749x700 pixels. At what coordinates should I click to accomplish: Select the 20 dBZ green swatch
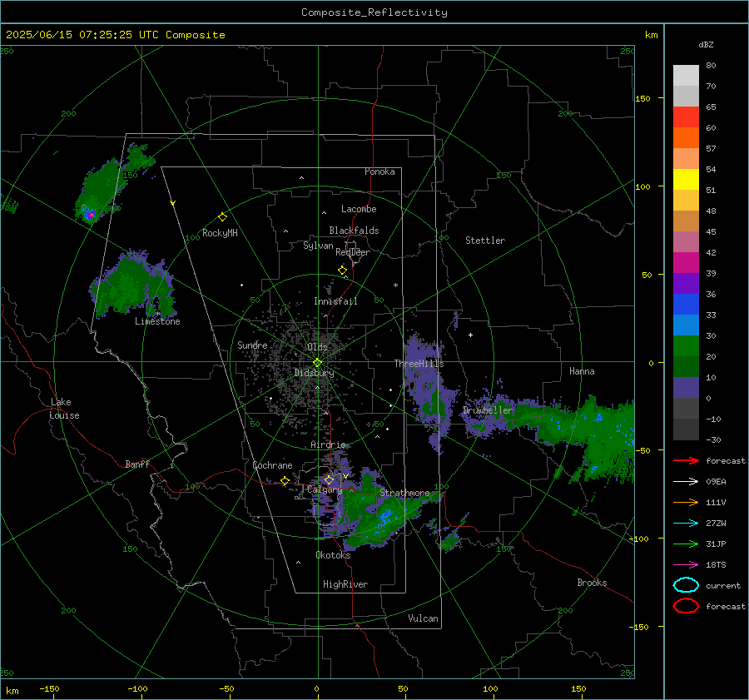tap(686, 345)
